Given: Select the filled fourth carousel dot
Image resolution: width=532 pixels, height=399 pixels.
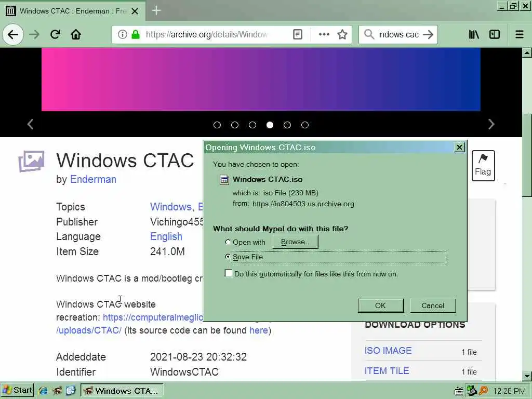Looking at the screenshot, I should point(270,125).
